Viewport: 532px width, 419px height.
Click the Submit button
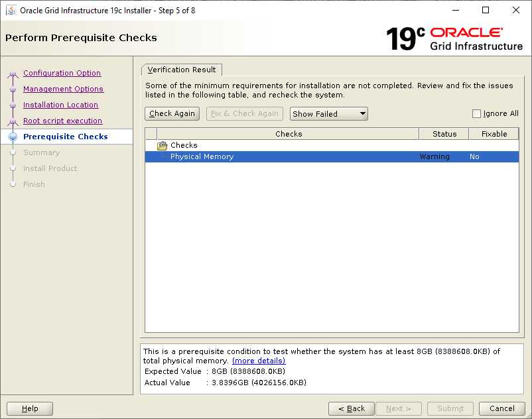(450, 408)
